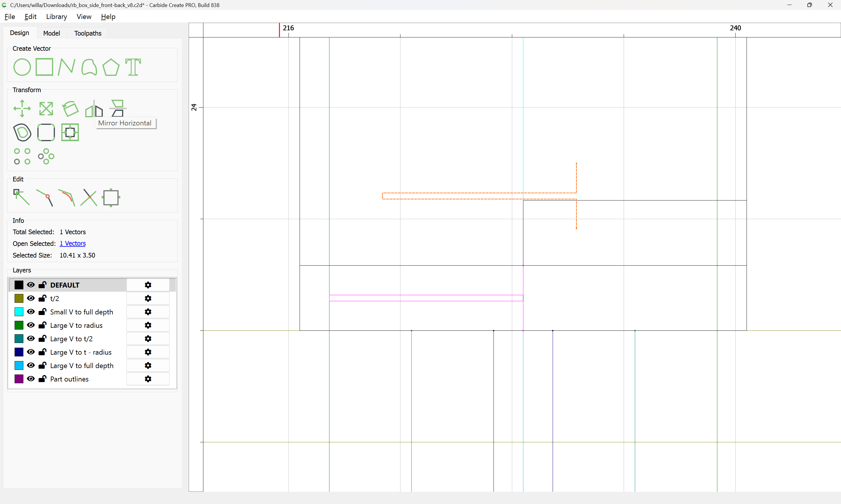
Task: Toggle visibility of Part outlines layer
Action: pyautogui.click(x=31, y=379)
